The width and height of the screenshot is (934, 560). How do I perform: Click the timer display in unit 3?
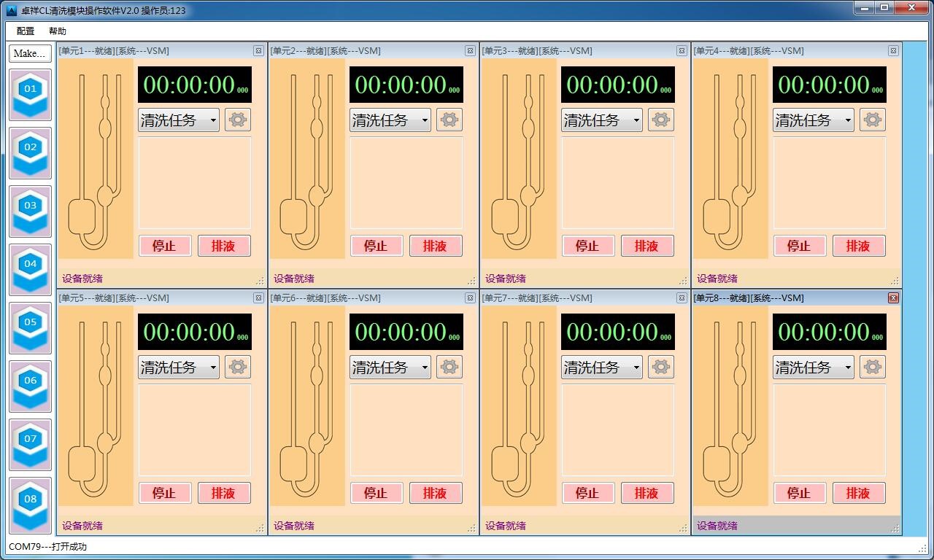click(617, 85)
